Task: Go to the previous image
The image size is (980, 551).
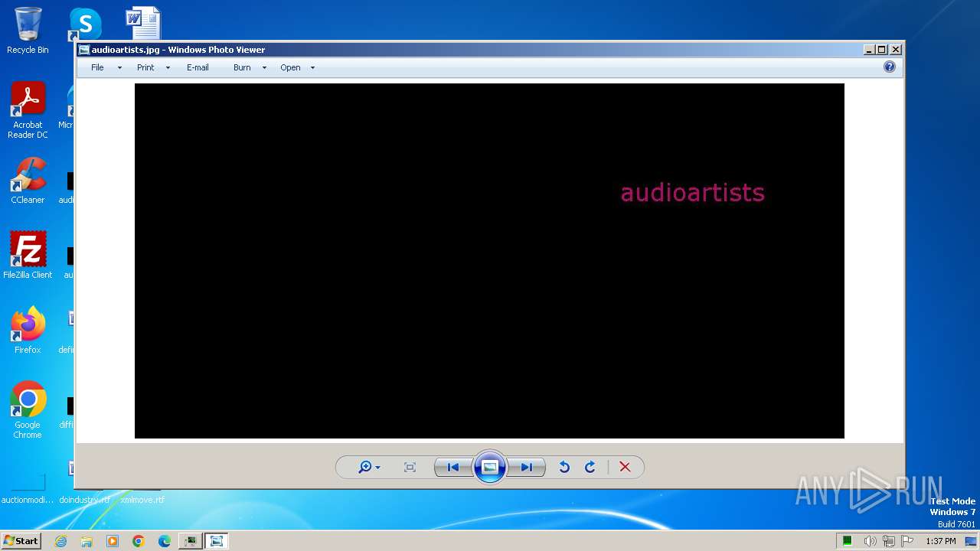Action: tap(453, 467)
